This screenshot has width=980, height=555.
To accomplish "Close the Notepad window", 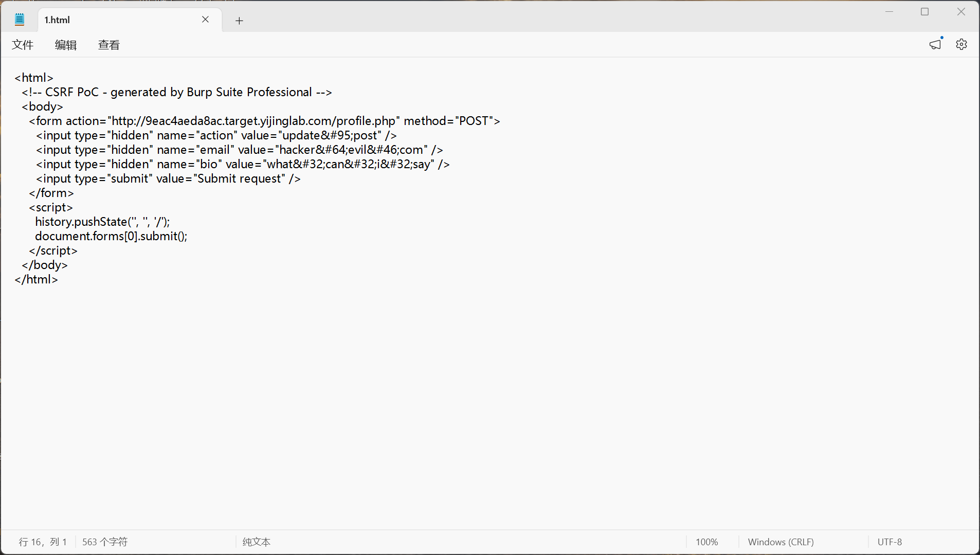I will pos(961,11).
